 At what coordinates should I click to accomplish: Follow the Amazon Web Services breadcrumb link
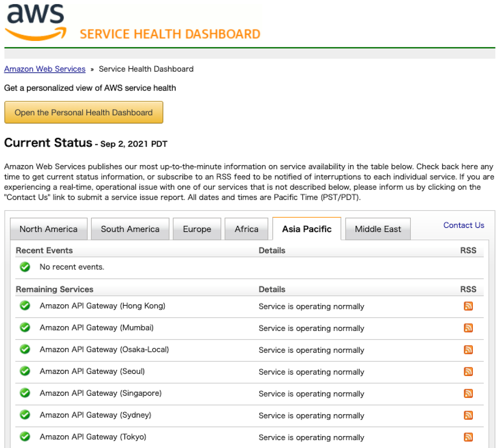(45, 69)
